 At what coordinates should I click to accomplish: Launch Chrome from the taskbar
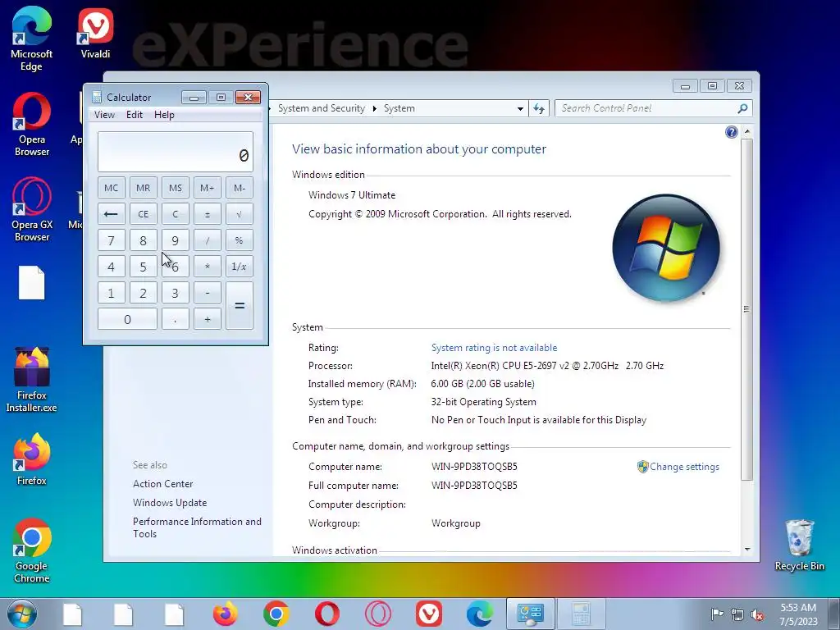tap(276, 614)
